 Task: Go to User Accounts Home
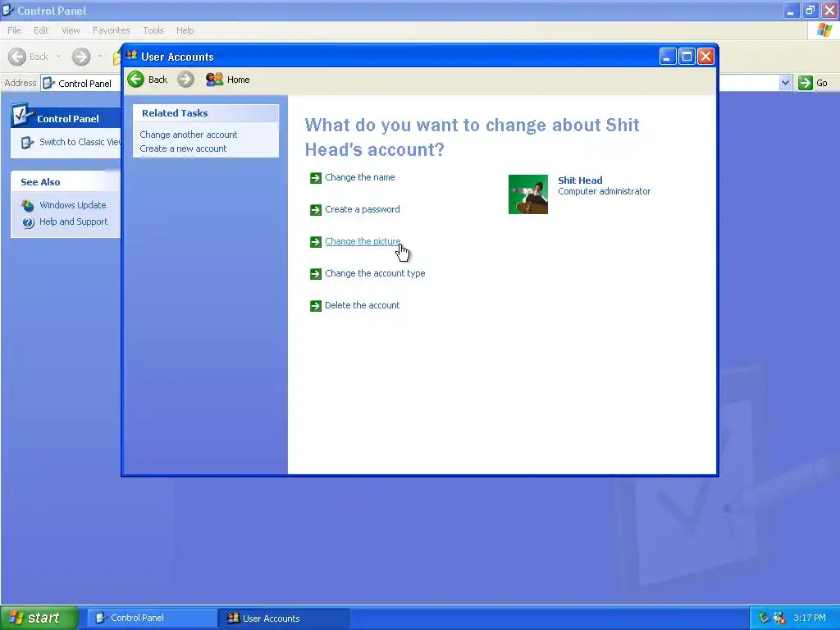point(228,80)
